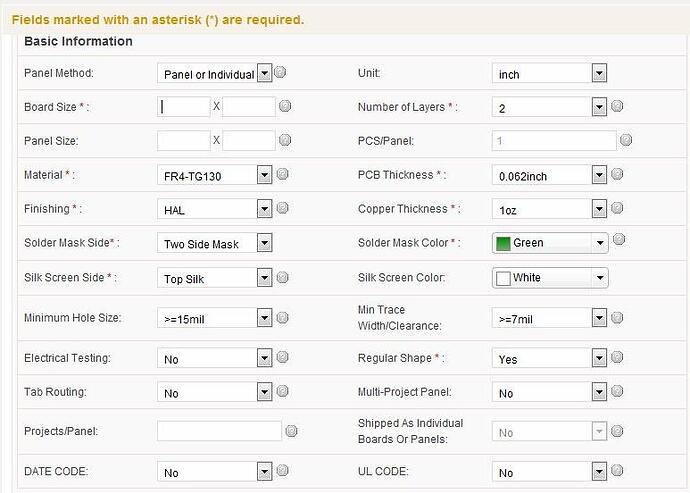Click help icon next to Panel Method
The height and width of the screenshot is (493, 690).
[x=280, y=72]
